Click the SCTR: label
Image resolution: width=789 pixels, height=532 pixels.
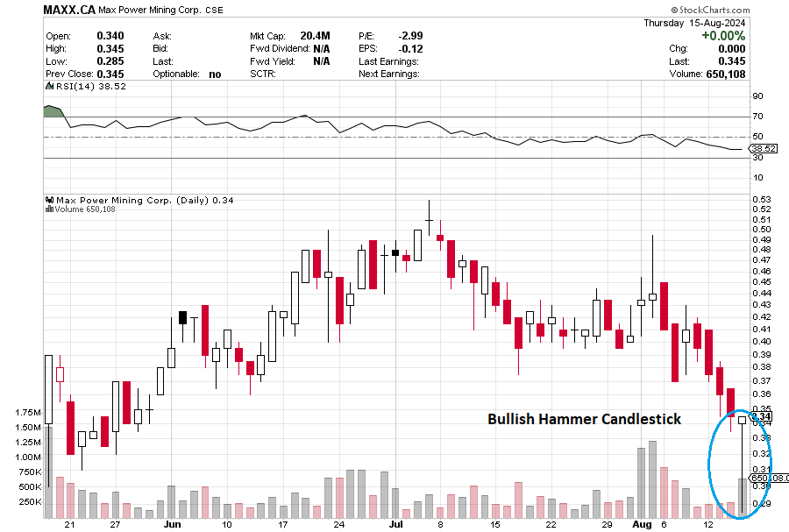pyautogui.click(x=261, y=74)
